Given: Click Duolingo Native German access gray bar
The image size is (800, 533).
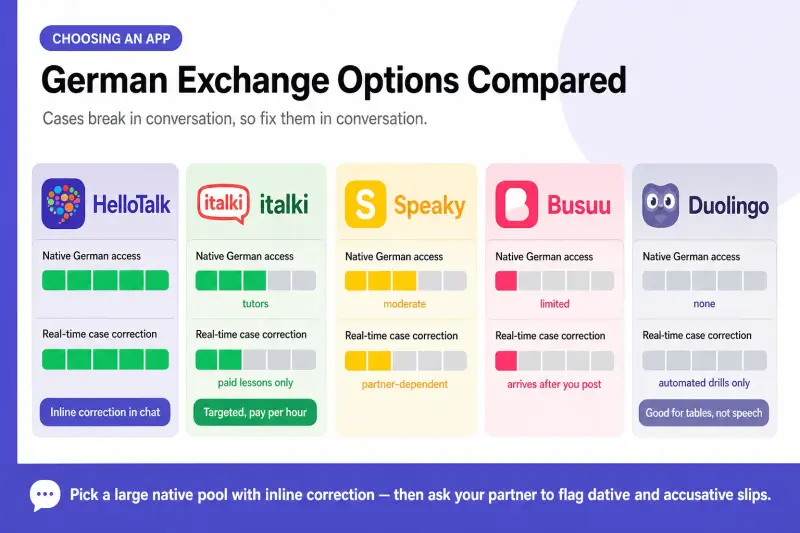Looking at the screenshot, I should coord(704,281).
